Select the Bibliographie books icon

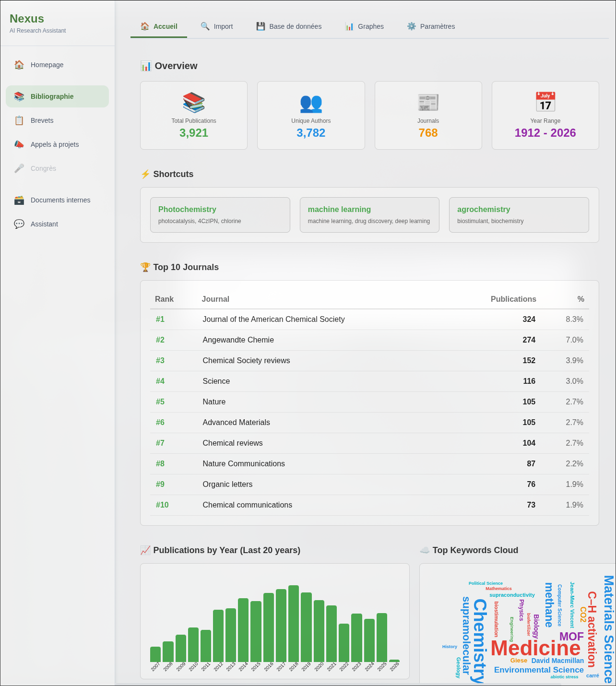pos(19,96)
